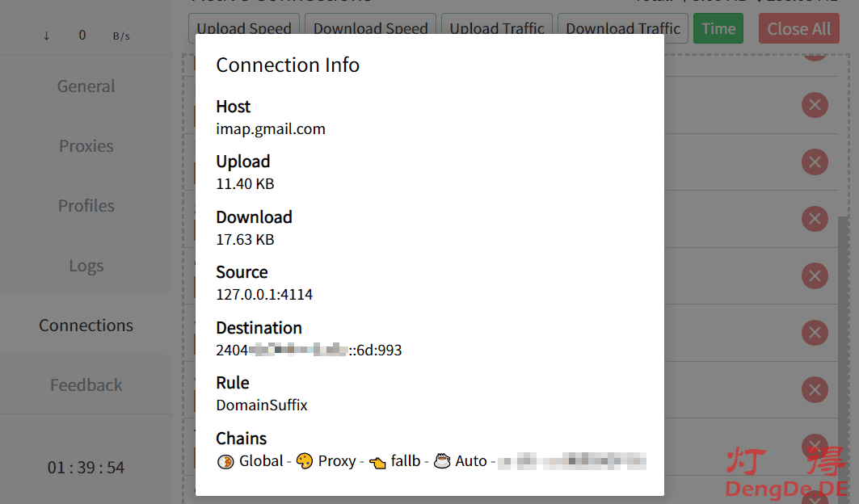Switch to the Proxies tab
The height and width of the screenshot is (504, 859).
pyautogui.click(x=86, y=146)
